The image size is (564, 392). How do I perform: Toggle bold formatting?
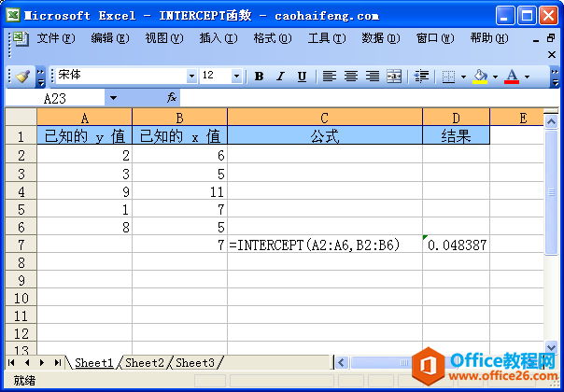259,77
